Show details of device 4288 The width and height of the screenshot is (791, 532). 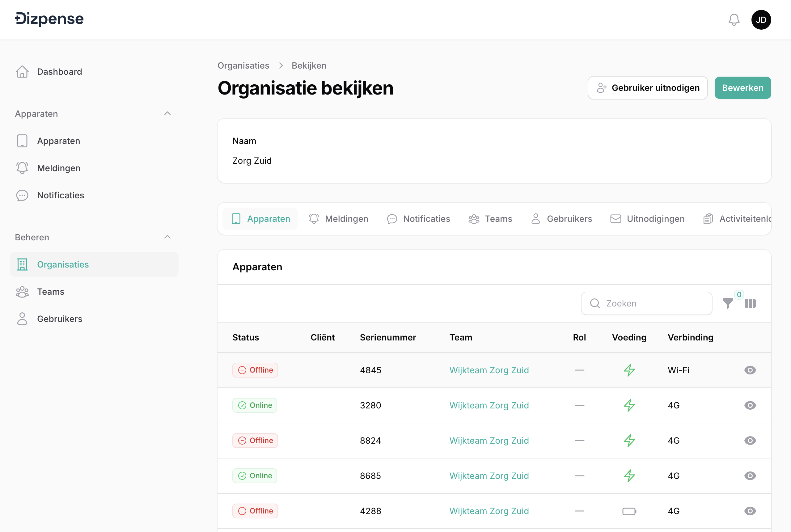(x=750, y=511)
